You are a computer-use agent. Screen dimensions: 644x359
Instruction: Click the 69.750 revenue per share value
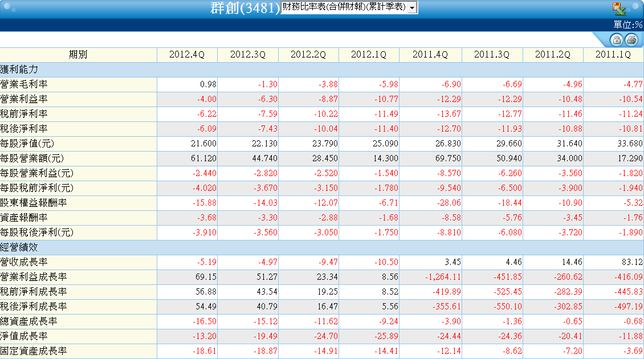click(448, 158)
